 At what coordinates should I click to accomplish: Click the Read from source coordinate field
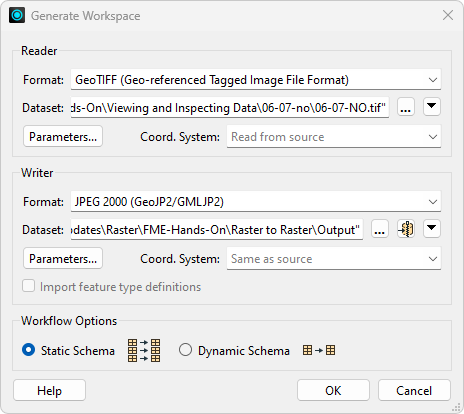pyautogui.click(x=334, y=137)
